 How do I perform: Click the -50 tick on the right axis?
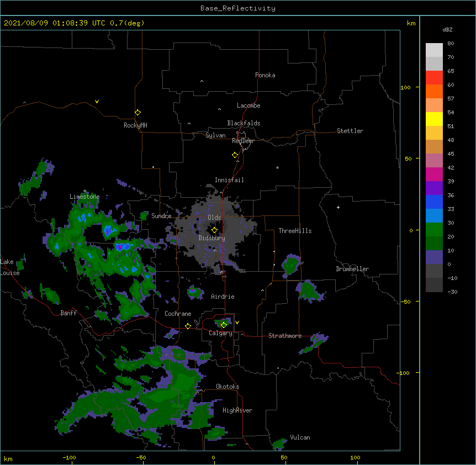point(405,302)
